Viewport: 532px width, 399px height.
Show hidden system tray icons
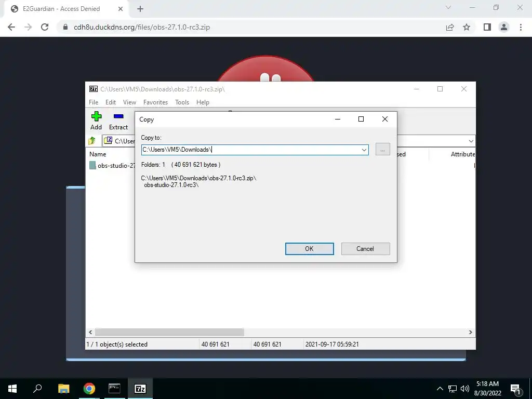coord(440,389)
